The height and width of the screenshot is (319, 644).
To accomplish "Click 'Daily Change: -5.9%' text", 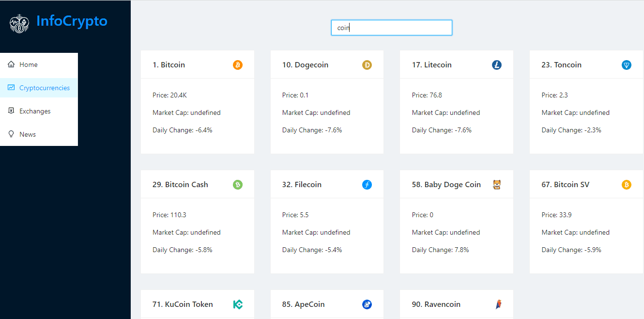I will coord(571,250).
